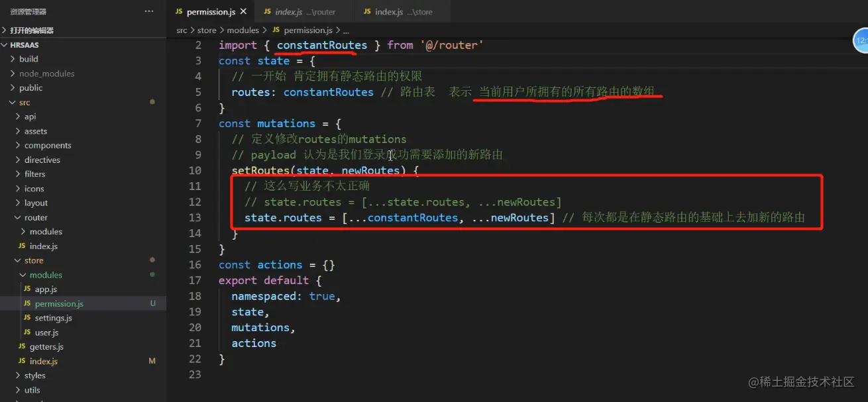
Task: Expand the layout folder
Action: 83,203
